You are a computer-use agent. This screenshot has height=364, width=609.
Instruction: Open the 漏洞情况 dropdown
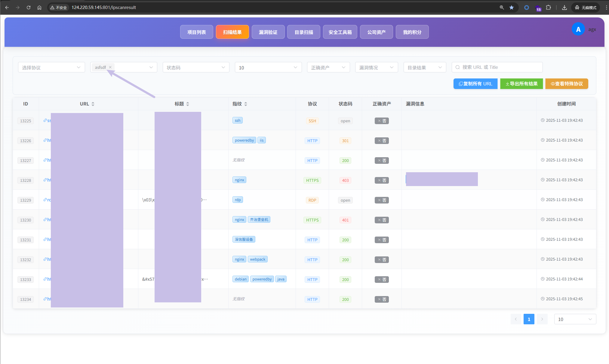(377, 67)
